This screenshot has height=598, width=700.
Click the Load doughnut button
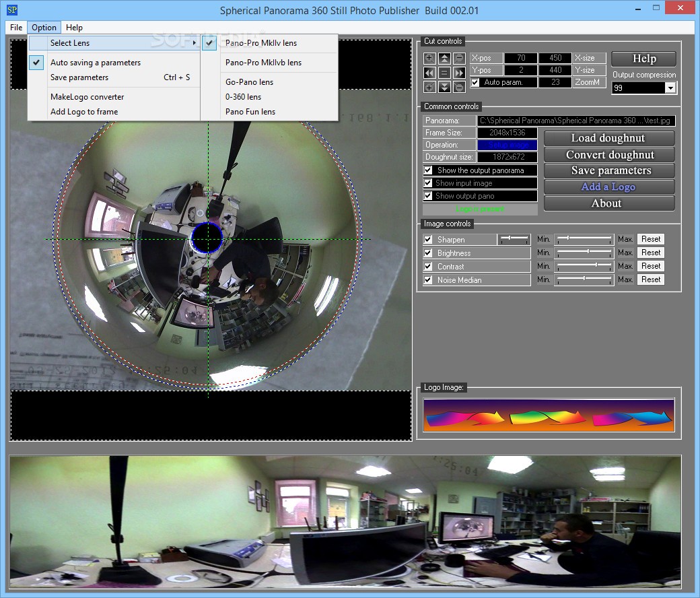pyautogui.click(x=609, y=138)
